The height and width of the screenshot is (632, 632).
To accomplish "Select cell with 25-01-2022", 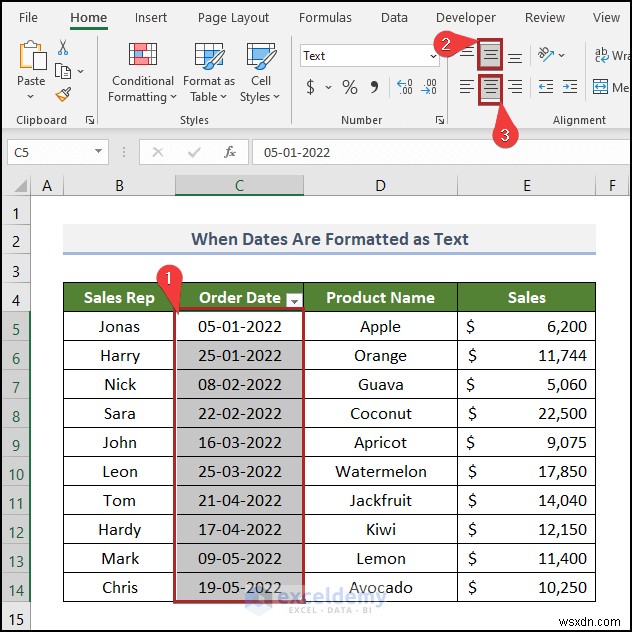I will (x=239, y=356).
